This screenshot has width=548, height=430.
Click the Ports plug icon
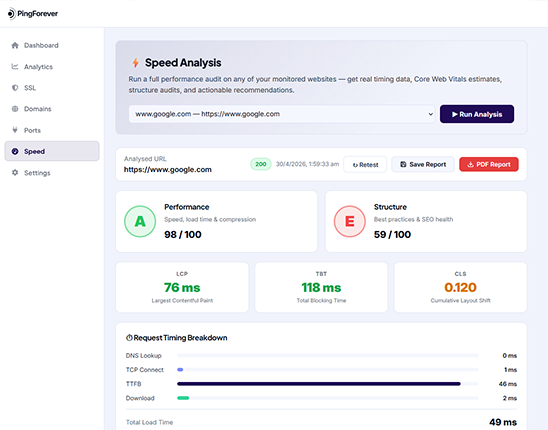[15, 130]
